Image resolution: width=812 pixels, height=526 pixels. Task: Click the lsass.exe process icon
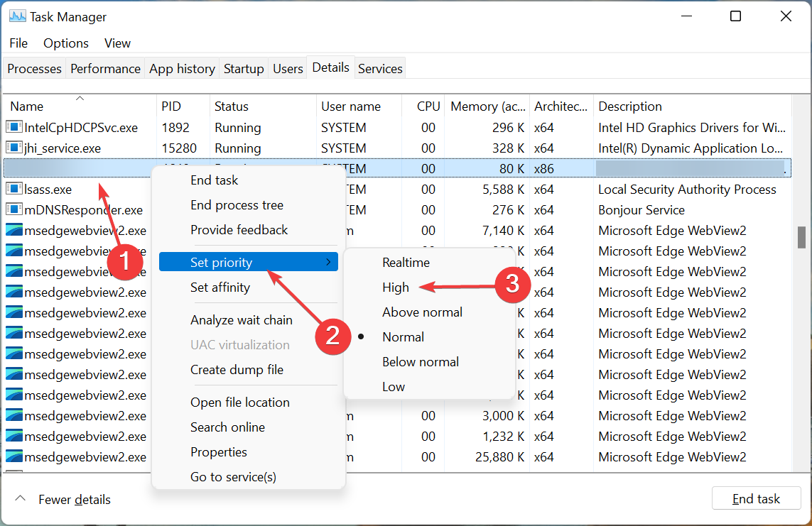pyautogui.click(x=14, y=190)
